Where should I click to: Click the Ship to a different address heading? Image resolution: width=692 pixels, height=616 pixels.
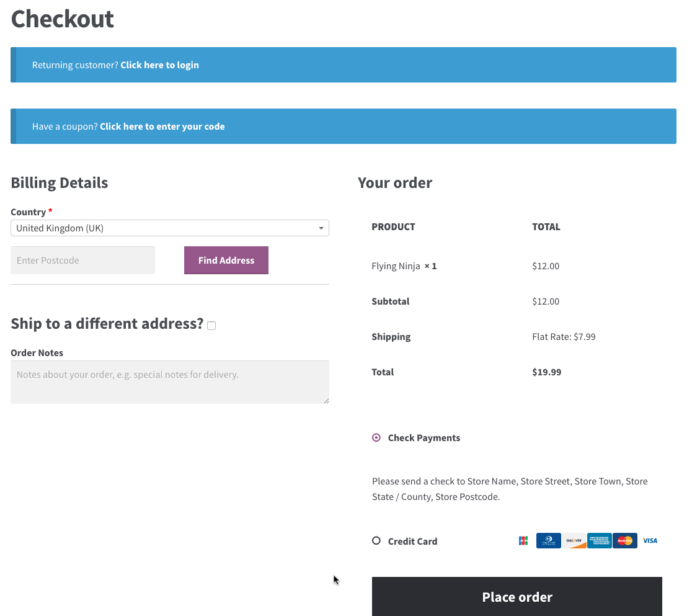pos(107,323)
